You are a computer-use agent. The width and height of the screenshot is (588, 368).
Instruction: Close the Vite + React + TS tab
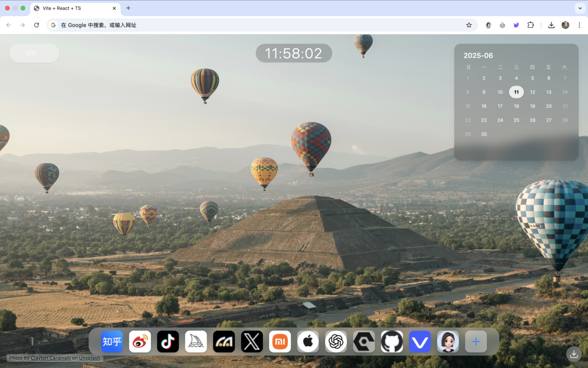click(114, 8)
